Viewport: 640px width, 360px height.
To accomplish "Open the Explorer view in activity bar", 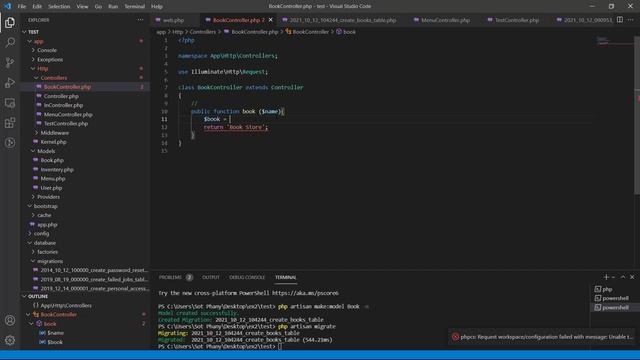I will coord(10,22).
